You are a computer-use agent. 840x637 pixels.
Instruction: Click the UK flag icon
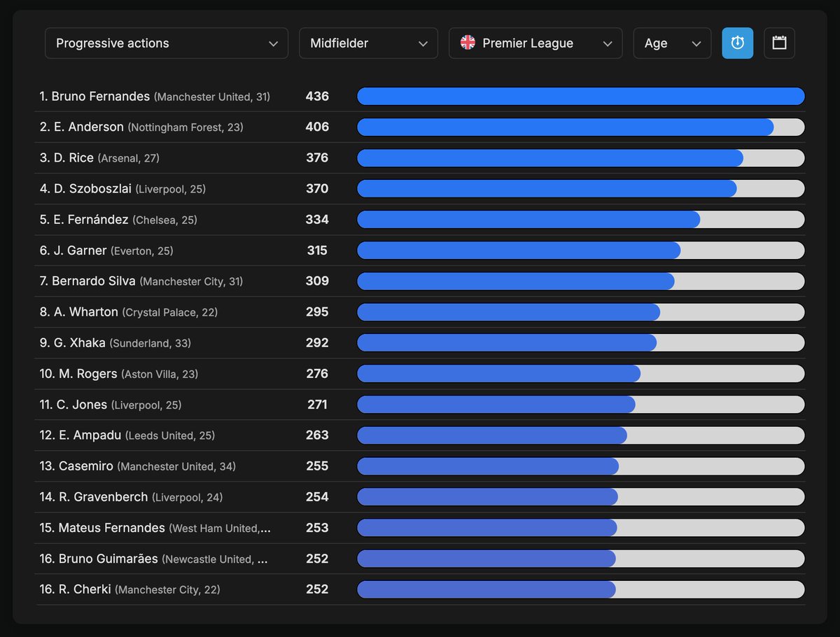tap(468, 43)
